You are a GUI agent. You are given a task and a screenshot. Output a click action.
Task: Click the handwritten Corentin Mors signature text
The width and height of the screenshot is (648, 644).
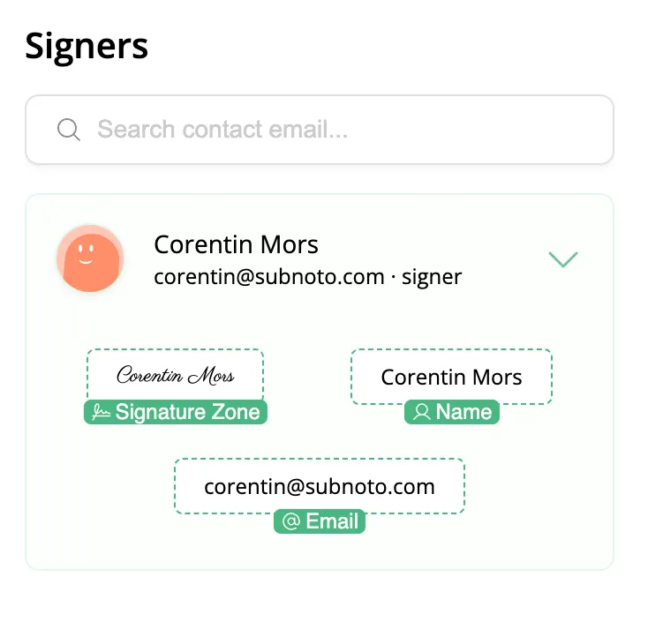pos(176,376)
